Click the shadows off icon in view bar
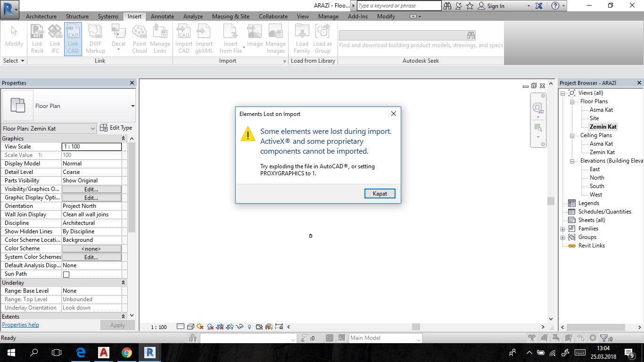Viewport: 644px width, 362px height. coord(210,327)
